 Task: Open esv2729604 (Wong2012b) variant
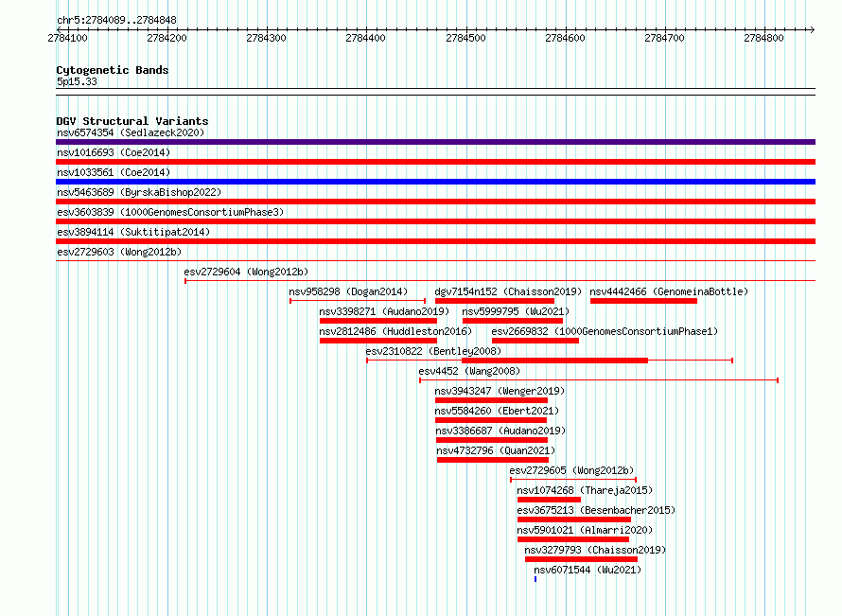[x=246, y=272]
